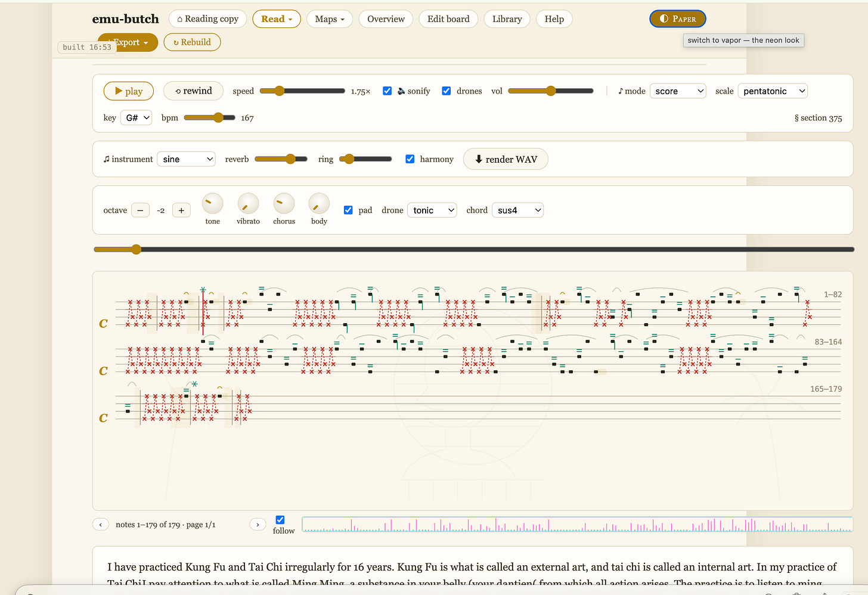
Task: Click the clef C symbol on first staff
Action: (x=103, y=324)
